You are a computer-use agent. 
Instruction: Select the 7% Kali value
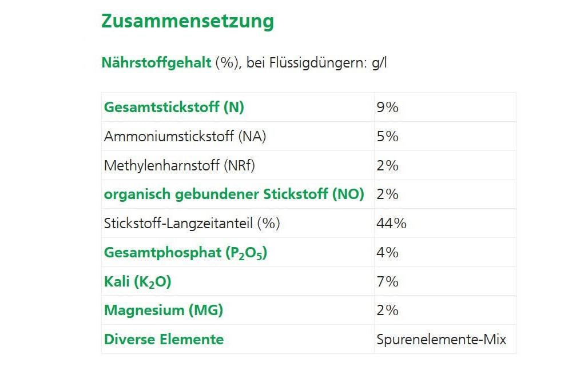tap(387, 282)
